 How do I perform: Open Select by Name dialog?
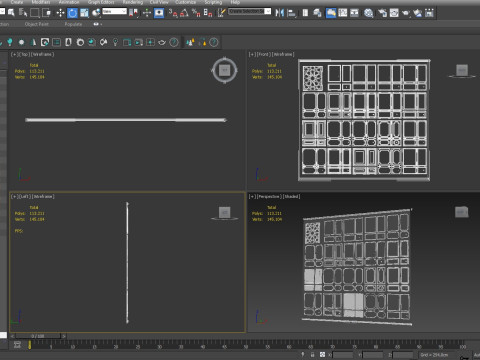click(x=23, y=13)
